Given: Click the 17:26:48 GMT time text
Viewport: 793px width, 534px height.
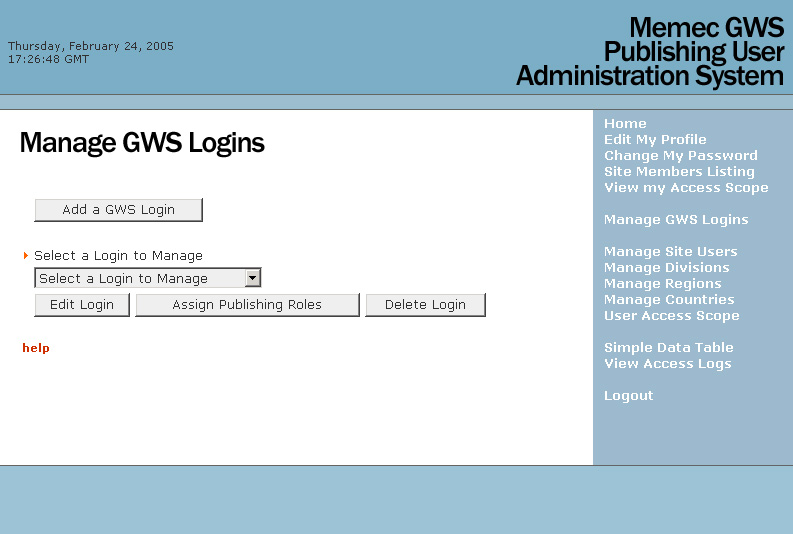Looking at the screenshot, I should click(x=49, y=59).
